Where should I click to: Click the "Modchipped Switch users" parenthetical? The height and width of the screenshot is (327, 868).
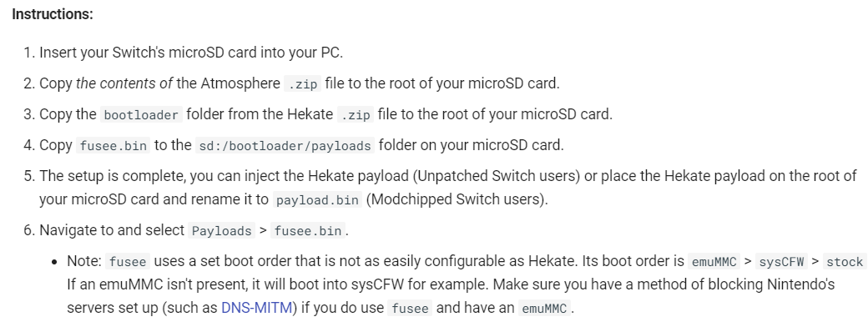(457, 199)
